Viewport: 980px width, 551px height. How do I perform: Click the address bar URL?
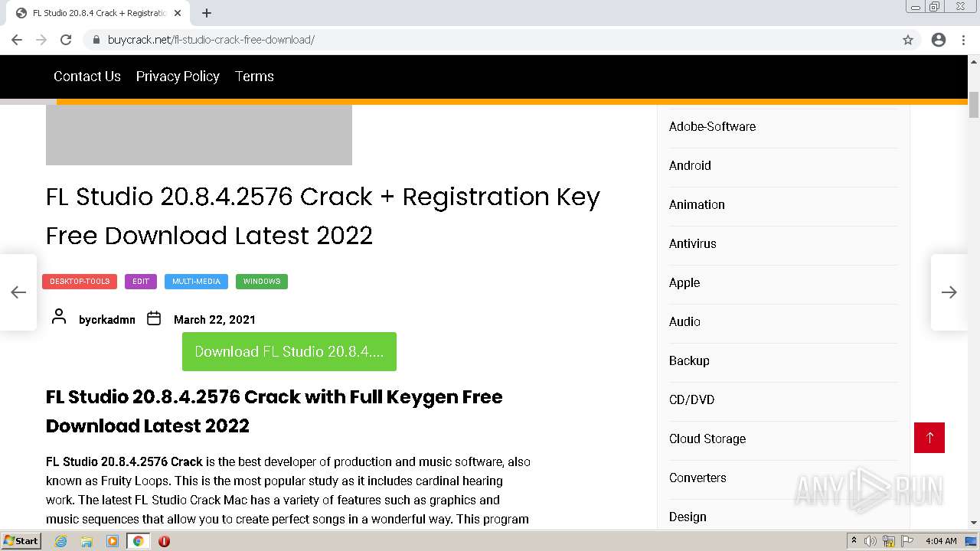point(211,40)
